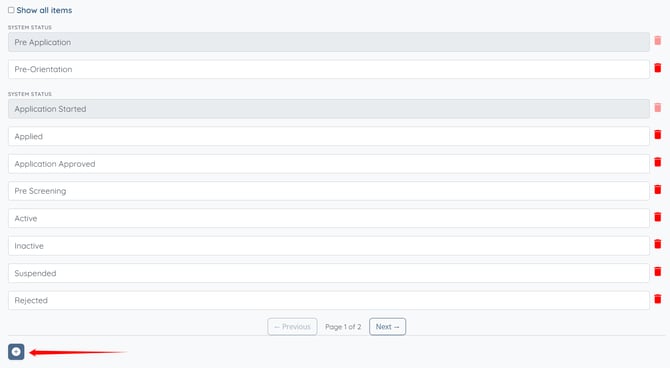This screenshot has width=670, height=368.
Task: Delete the Pre Screening status
Action: click(x=658, y=189)
